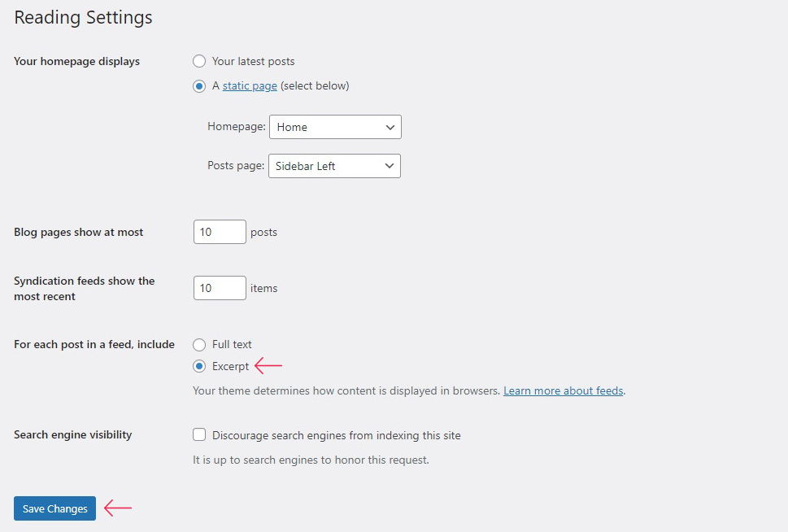The width and height of the screenshot is (788, 532).
Task: Choose the "A static page" radio option
Action: [199, 86]
